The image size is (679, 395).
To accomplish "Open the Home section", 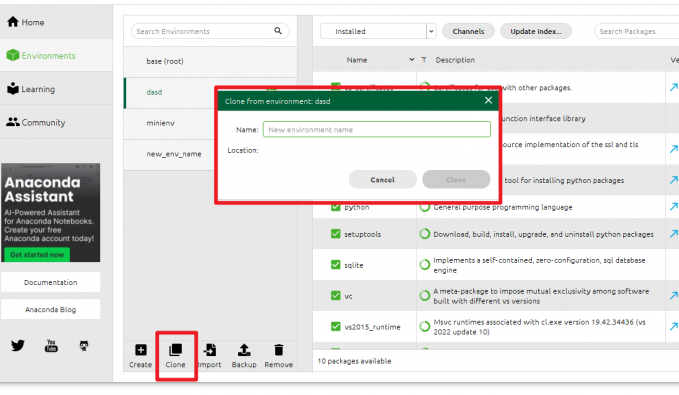I will (x=26, y=22).
